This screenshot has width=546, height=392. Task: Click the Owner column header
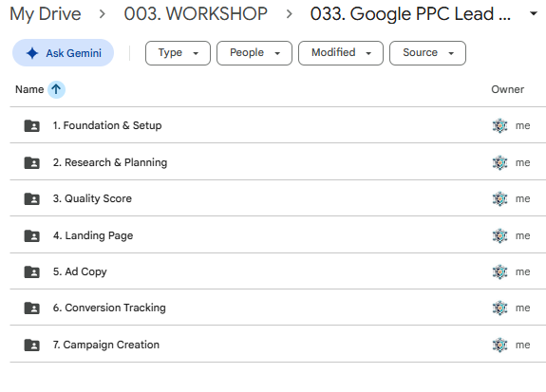pyautogui.click(x=507, y=89)
